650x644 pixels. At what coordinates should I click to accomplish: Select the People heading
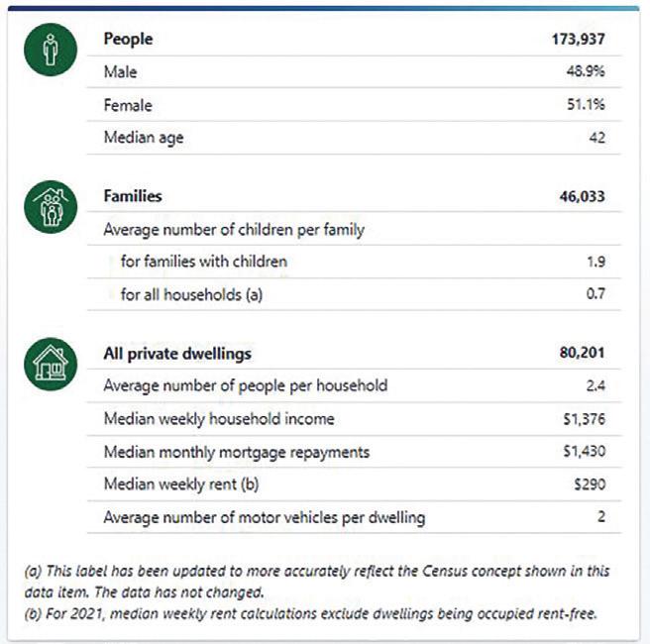(128, 40)
